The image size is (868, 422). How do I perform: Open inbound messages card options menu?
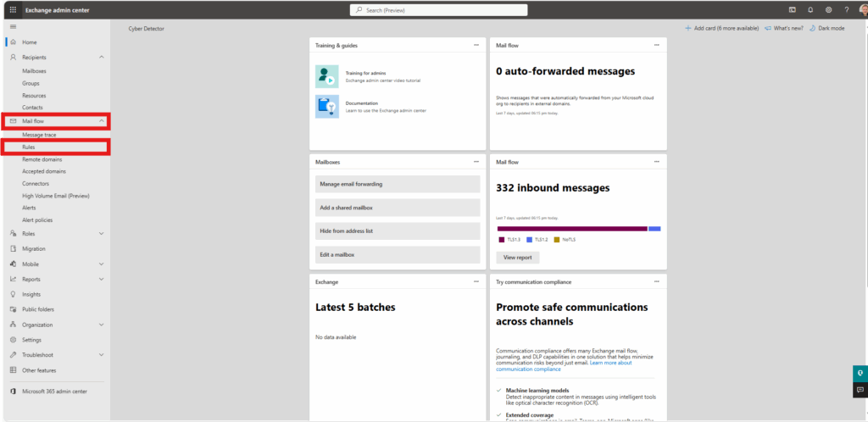(x=657, y=162)
